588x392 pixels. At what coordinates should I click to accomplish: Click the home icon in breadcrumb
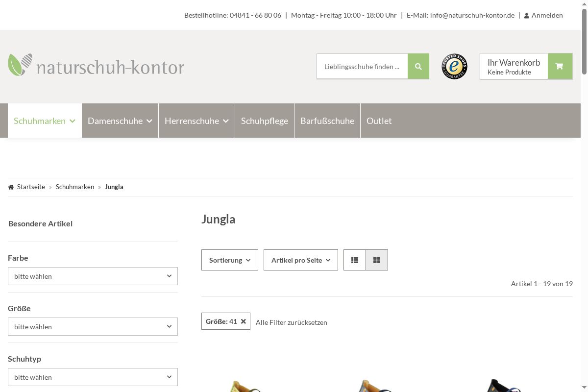tap(11, 187)
